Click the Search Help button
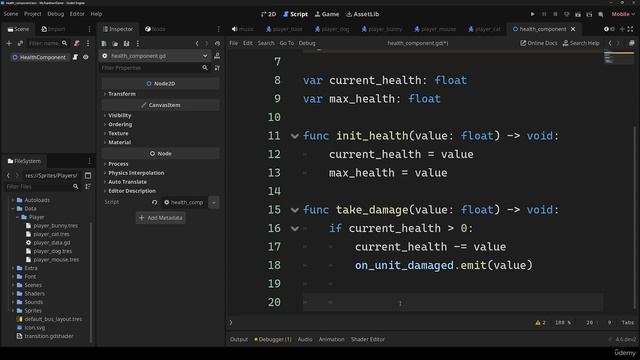Screen dimensions: 640x360 coord(581,43)
